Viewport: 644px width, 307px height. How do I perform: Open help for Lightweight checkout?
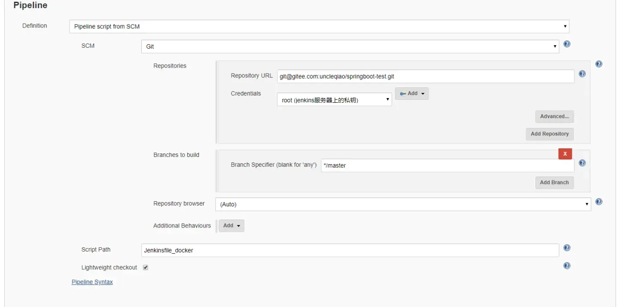pos(567,265)
